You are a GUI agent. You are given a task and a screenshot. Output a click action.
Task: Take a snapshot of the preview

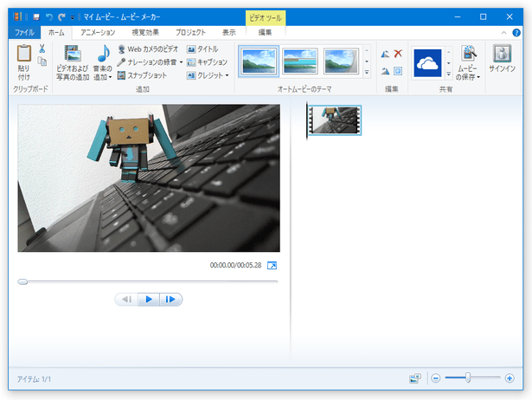coord(142,75)
